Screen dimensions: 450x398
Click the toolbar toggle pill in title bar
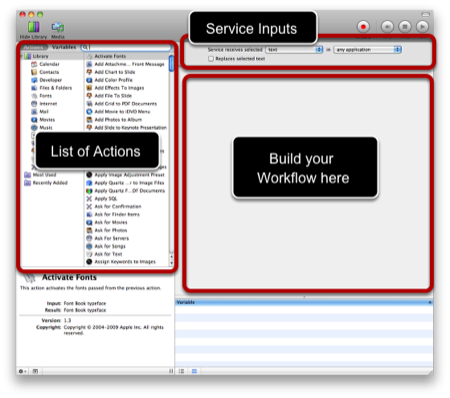click(426, 14)
